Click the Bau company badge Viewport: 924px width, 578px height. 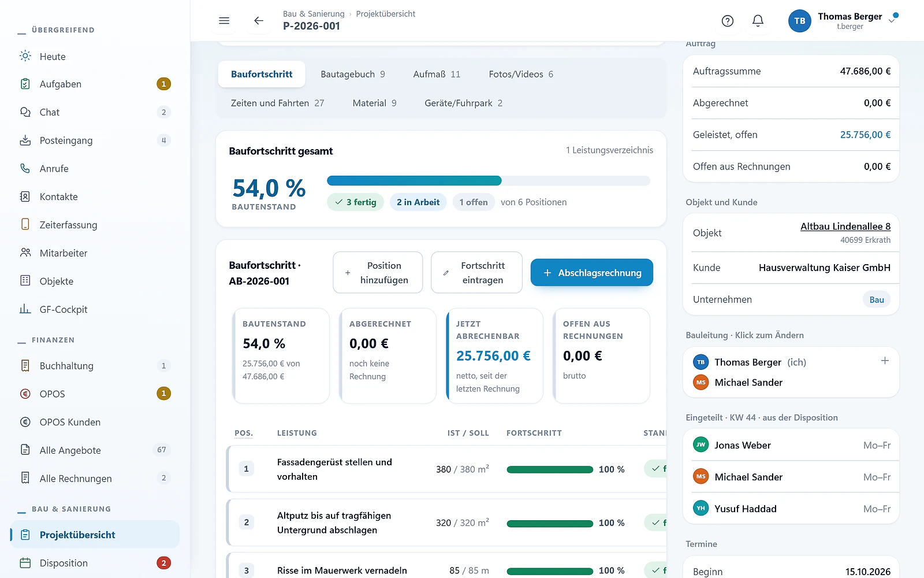point(877,299)
